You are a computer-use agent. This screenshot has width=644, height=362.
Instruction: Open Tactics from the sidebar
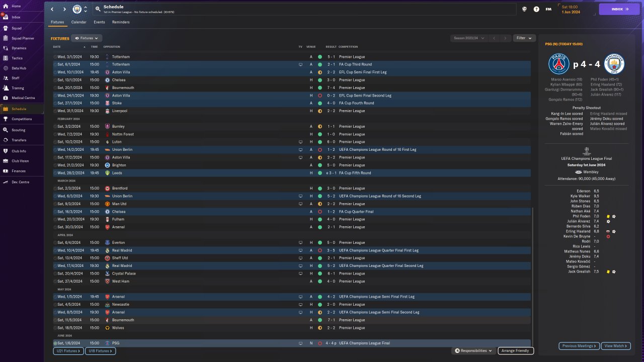[x=17, y=58]
